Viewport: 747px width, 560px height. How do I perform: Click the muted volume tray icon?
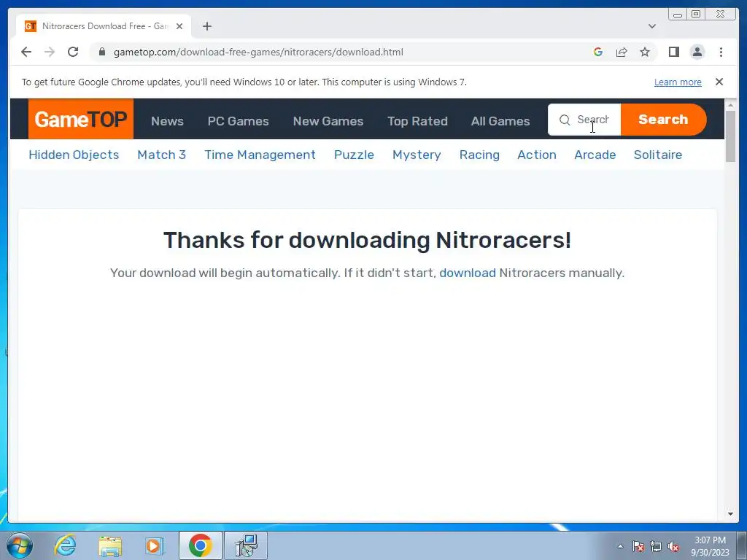click(673, 546)
